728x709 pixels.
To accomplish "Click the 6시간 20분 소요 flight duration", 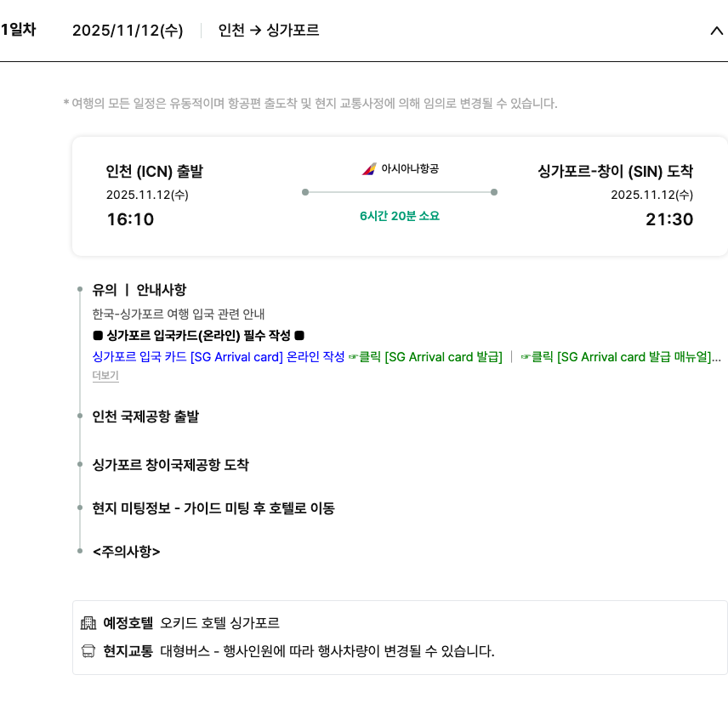I will [400, 216].
